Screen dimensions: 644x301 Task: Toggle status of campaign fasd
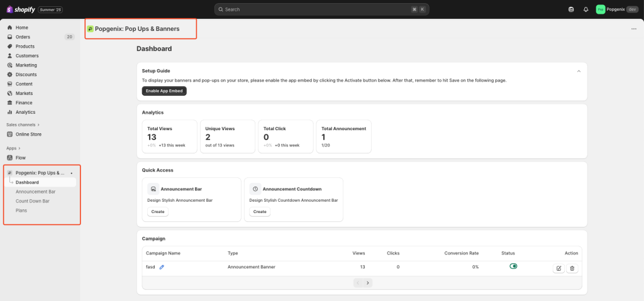[x=513, y=266]
